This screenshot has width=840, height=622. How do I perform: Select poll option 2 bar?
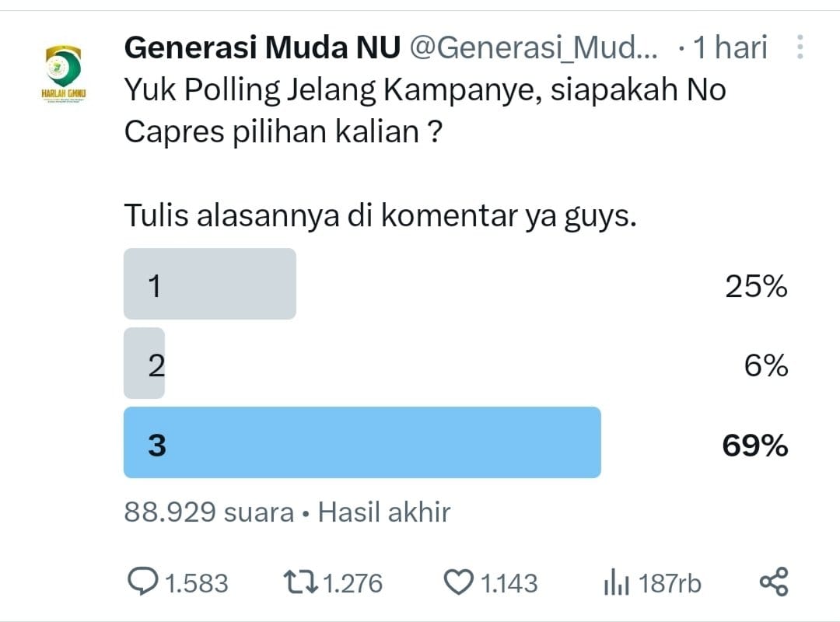click(x=144, y=363)
